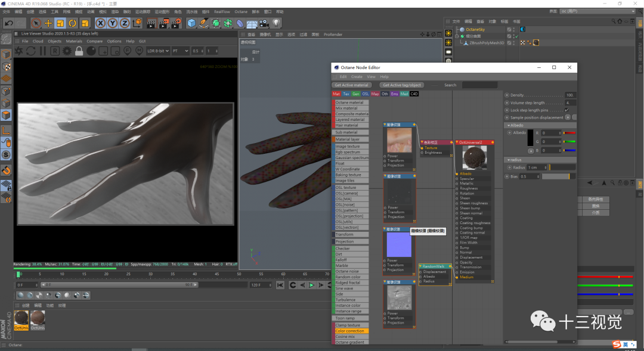Open the PT kernel dropdown
This screenshot has height=351, width=644.
click(x=180, y=51)
